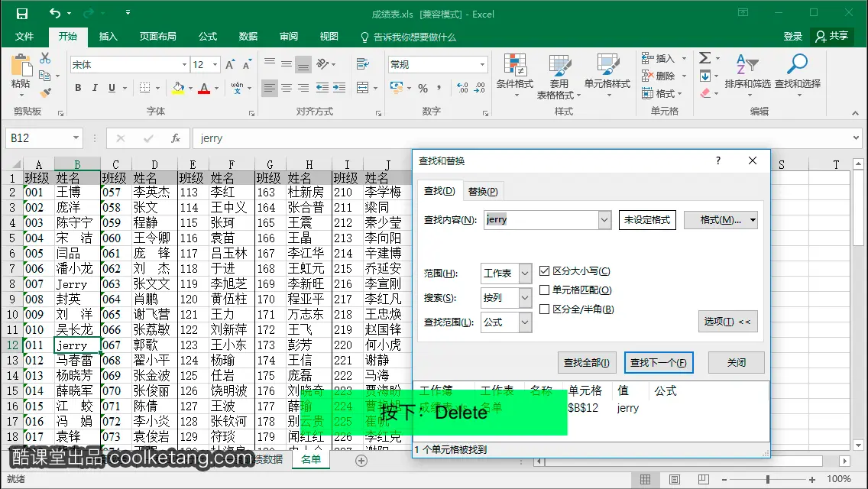Click the 选项(T) << button
This screenshot has width=868, height=489.
[x=727, y=322]
